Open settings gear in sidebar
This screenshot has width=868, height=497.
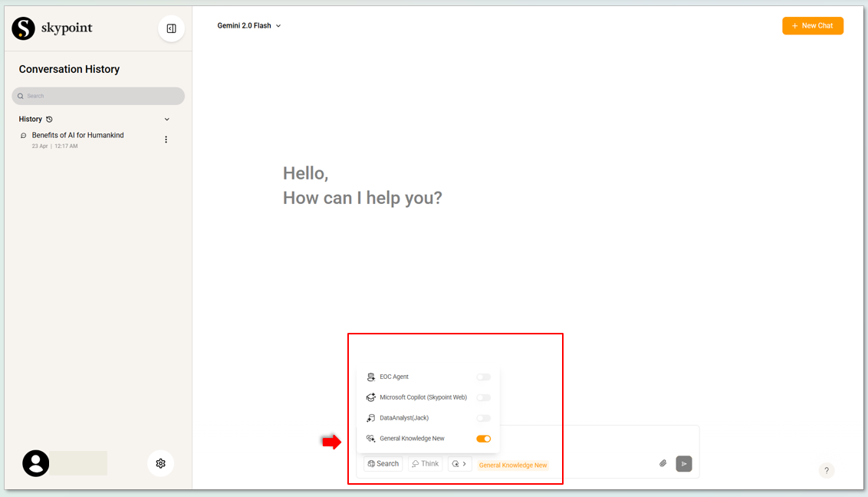tap(160, 463)
